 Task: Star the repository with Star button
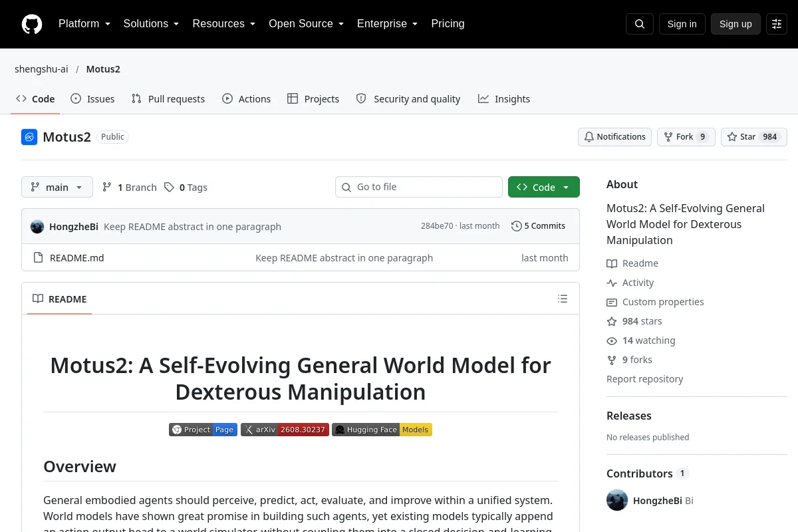coord(754,137)
